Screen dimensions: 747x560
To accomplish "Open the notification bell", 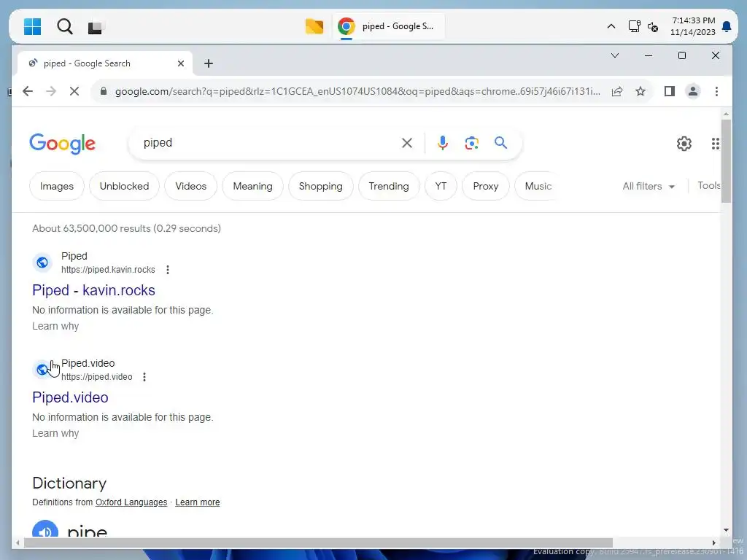I will pyautogui.click(x=727, y=27).
